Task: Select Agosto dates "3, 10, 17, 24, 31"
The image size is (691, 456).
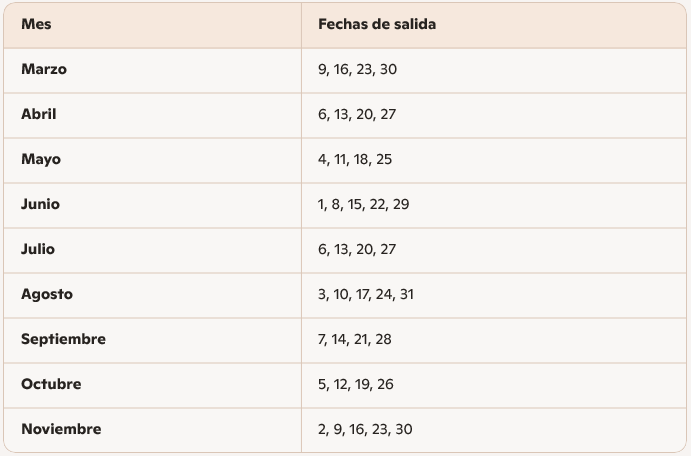Action: 365,295
